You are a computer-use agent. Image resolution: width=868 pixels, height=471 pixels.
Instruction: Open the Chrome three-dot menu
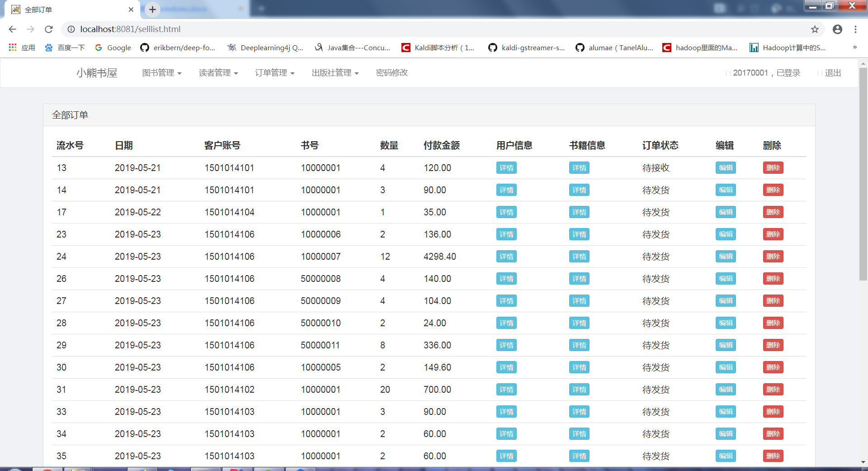855,29
